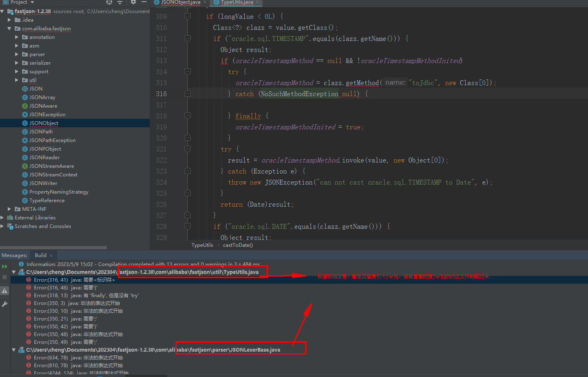Viewport: 588px width, 377px height.
Task: Close the TypeUtils.java editor tab
Action: click(x=257, y=2)
